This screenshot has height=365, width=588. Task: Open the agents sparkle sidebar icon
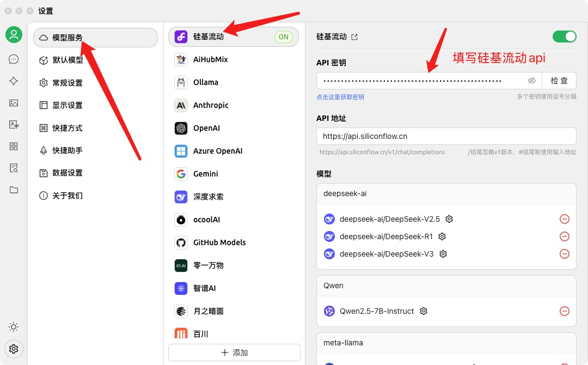14,81
